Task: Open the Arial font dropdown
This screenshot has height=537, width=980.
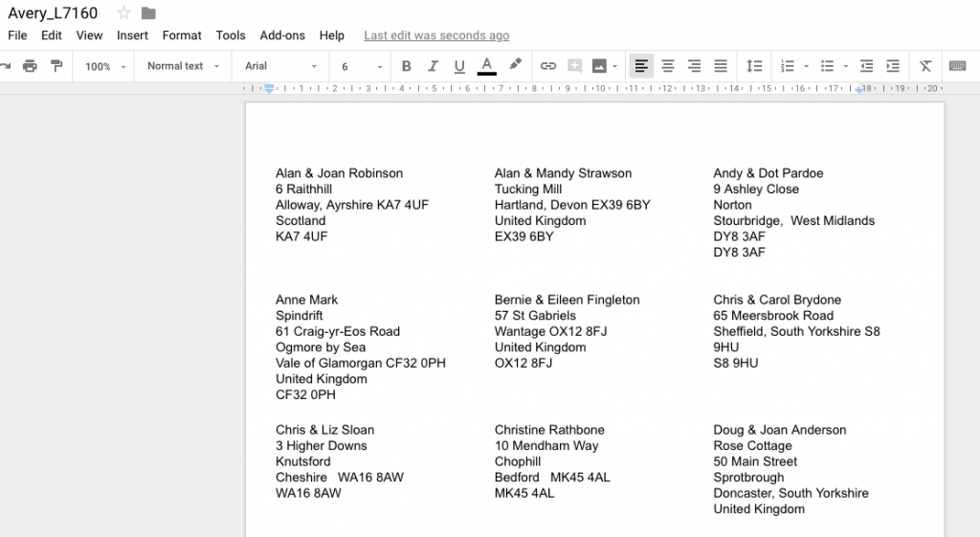Action: (280, 66)
